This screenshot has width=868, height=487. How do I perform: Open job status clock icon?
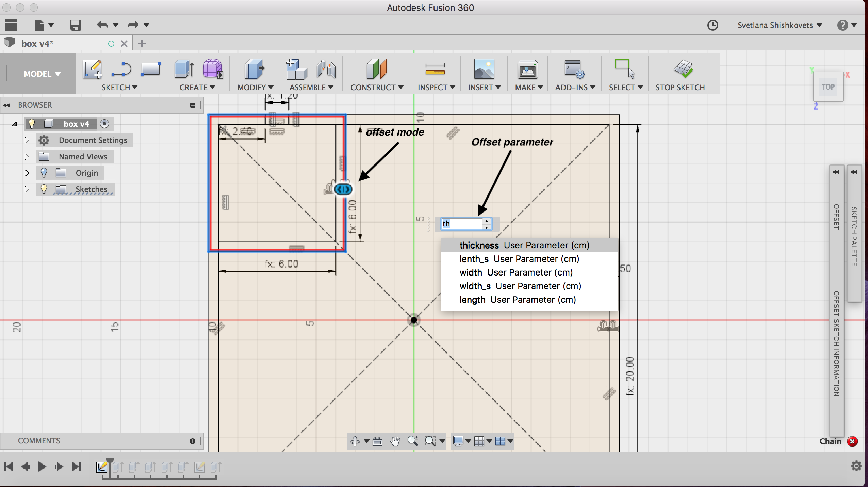coord(713,25)
